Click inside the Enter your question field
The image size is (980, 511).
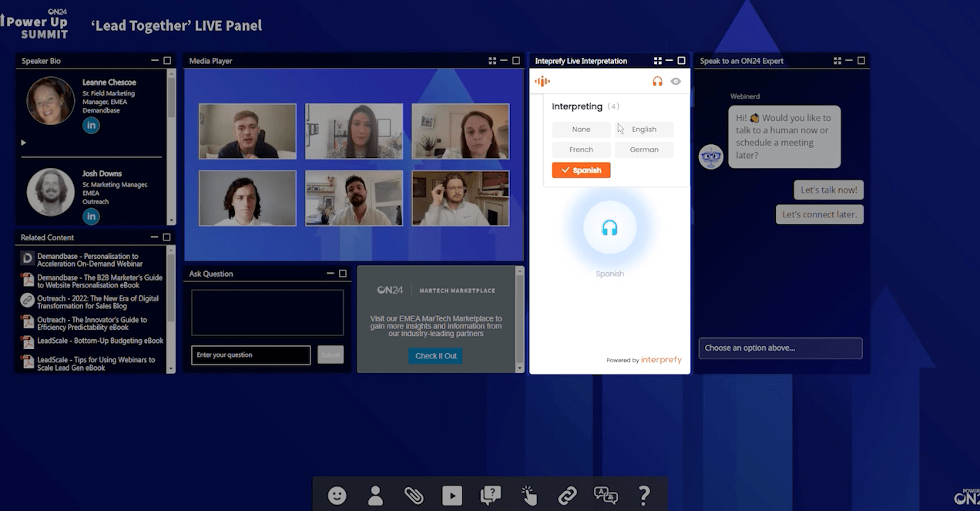pyautogui.click(x=248, y=355)
